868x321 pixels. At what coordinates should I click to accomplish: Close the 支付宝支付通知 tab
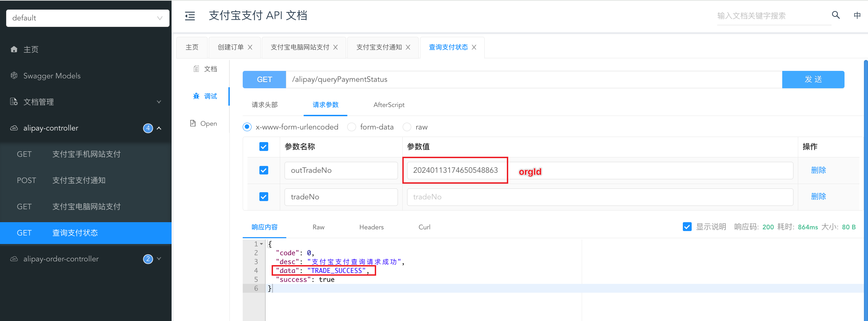[x=408, y=47]
